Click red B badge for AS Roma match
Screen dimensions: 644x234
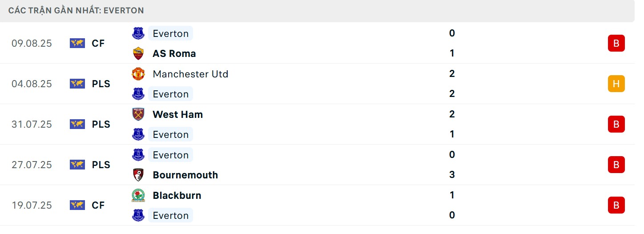616,43
